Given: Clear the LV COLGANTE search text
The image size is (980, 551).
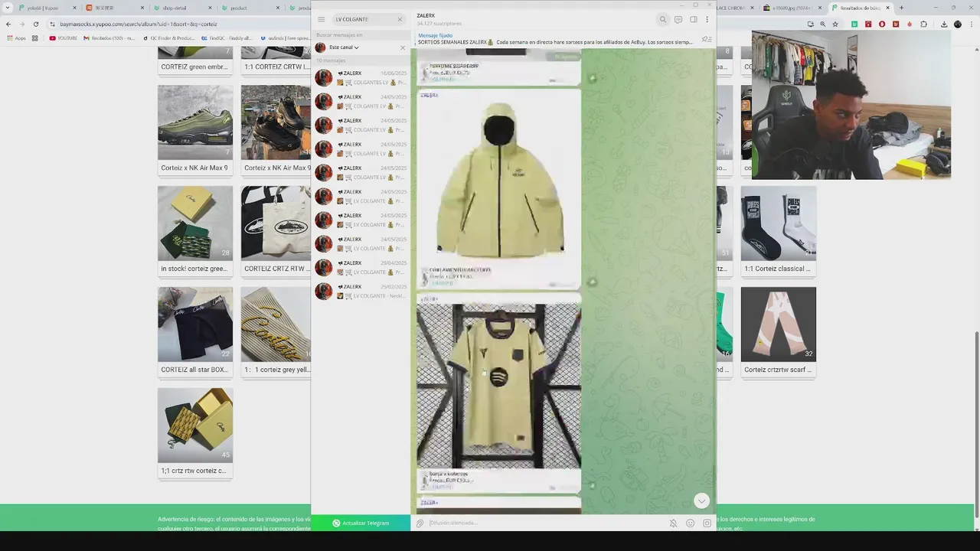Looking at the screenshot, I should (x=400, y=19).
